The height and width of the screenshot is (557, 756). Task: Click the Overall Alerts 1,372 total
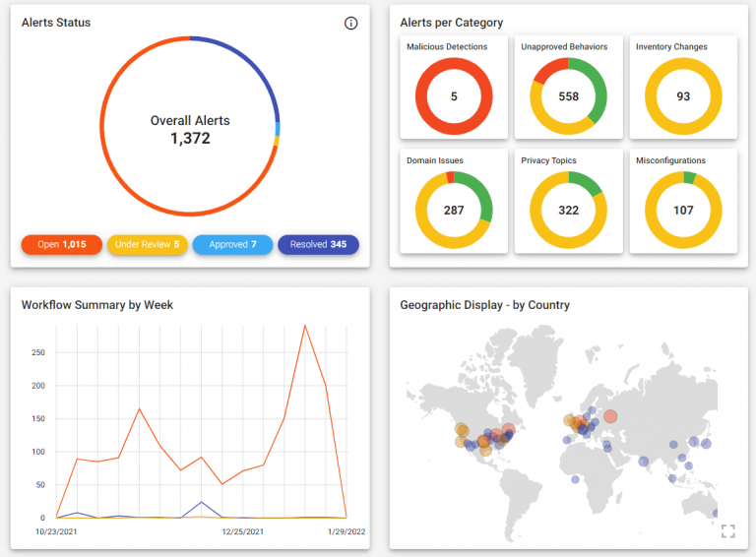(190, 130)
